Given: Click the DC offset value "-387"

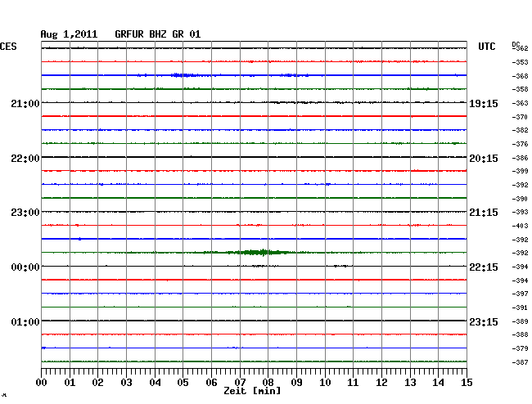Looking at the screenshot, I should click(520, 362).
